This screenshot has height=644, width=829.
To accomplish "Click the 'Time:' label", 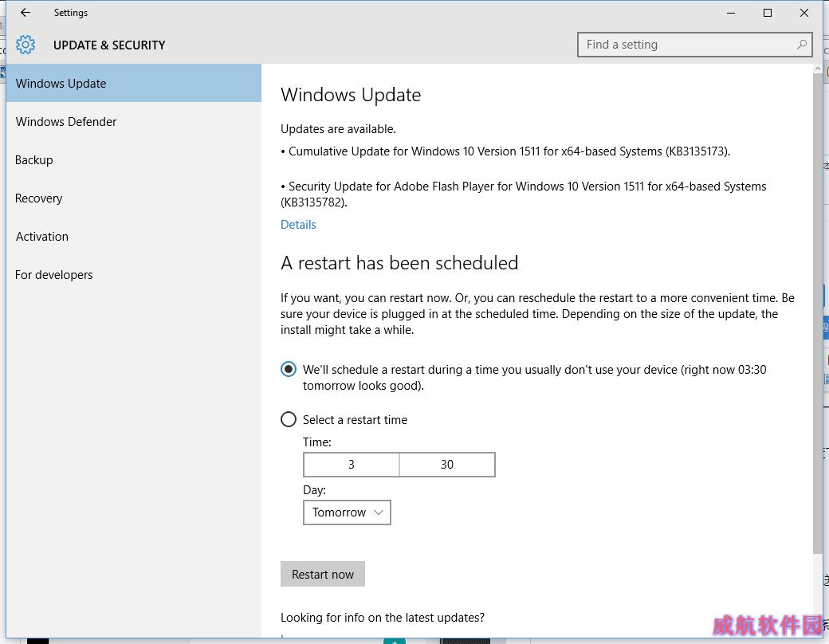I will tap(317, 442).
